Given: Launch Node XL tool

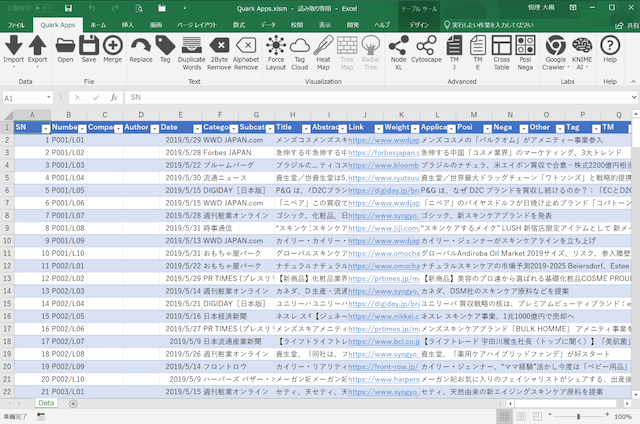Looking at the screenshot, I should [398, 45].
